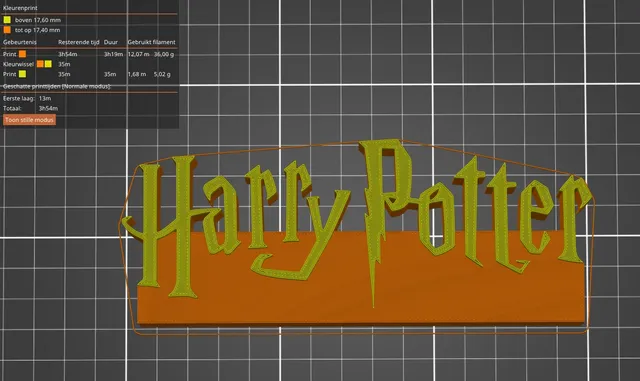Select the orange 'tot op 17,40 mm' swatch
The image size is (640, 381).
[x=7, y=30]
